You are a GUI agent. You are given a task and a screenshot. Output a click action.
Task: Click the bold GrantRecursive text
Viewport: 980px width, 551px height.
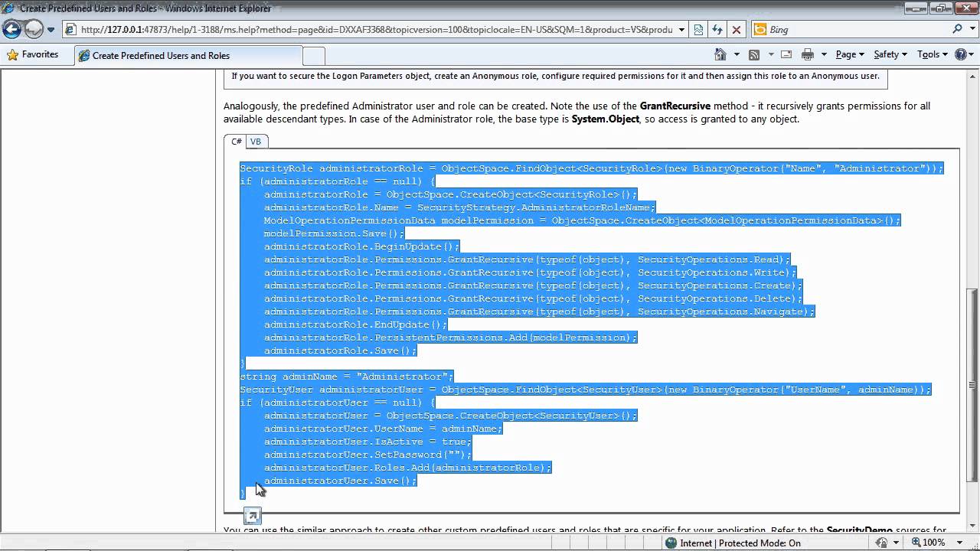[x=675, y=106]
